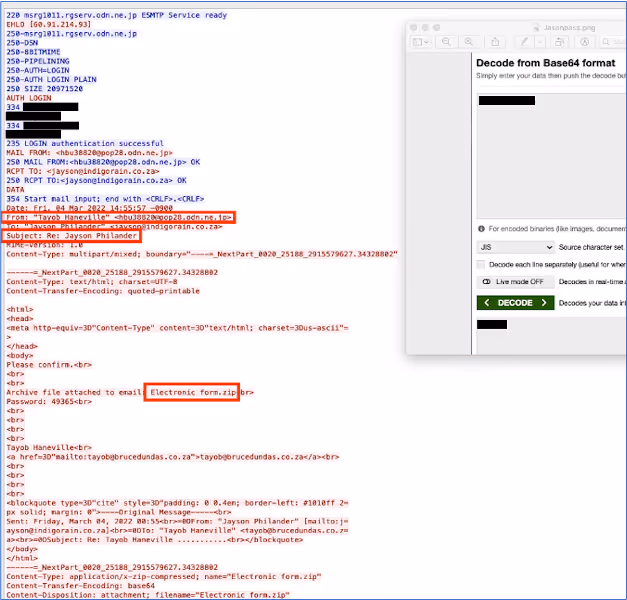
Task: Click 'Electronic form.zip' in the archive line
Action: coord(193,392)
